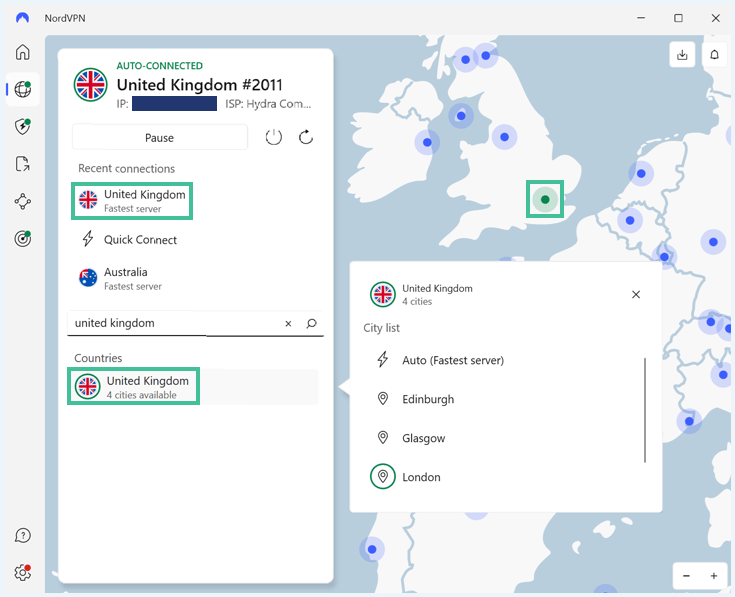Click the Pause button
This screenshot has width=735, height=597.
point(159,137)
